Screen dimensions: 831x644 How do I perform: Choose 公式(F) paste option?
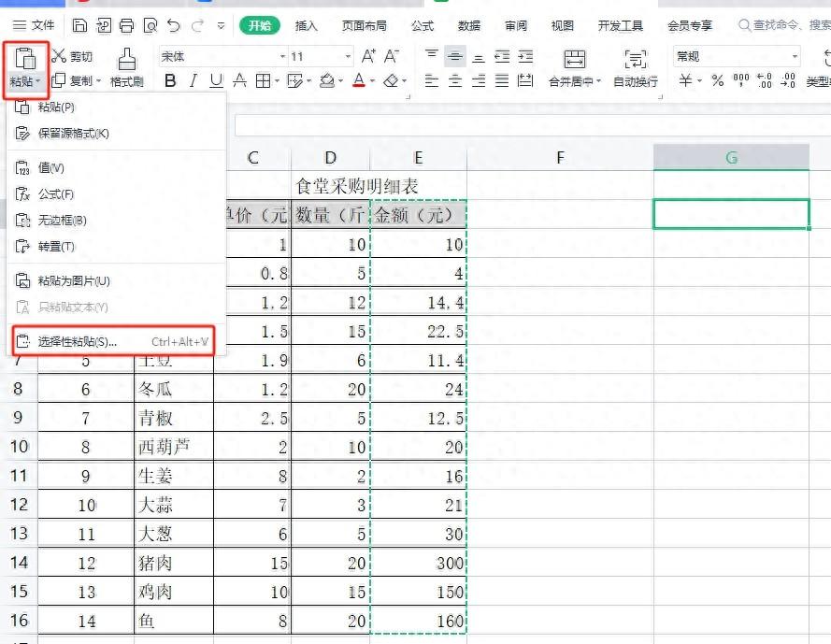(117, 194)
